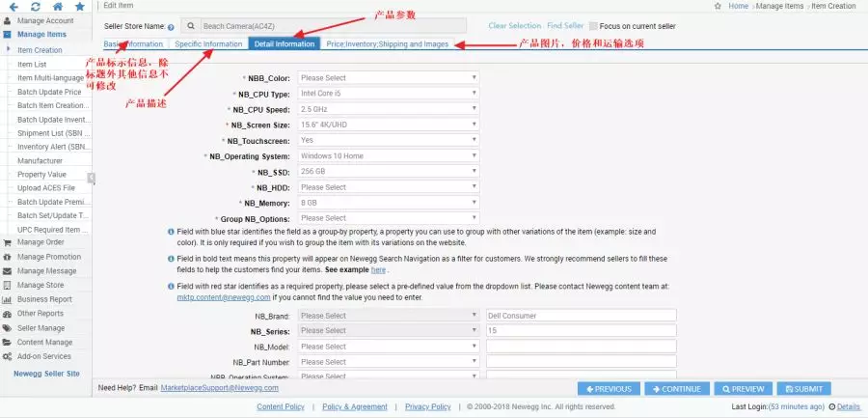868x418 pixels.
Task: Open the Policy & Agreement footer link
Action: pos(355,407)
